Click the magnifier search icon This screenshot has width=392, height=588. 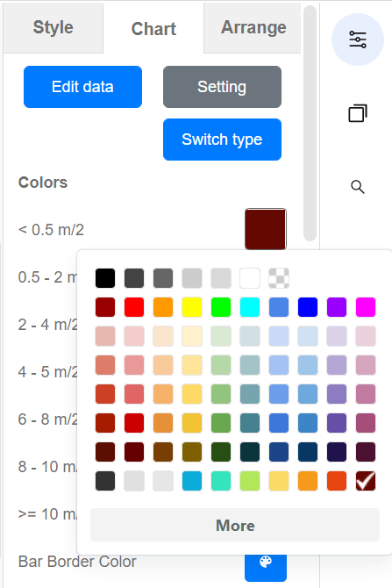pyautogui.click(x=358, y=187)
